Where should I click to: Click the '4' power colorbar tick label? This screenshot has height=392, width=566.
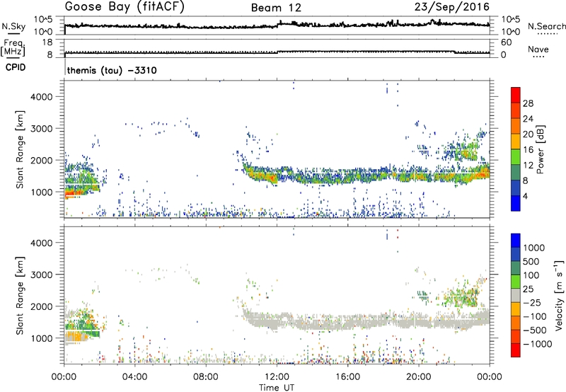pyautogui.click(x=525, y=197)
